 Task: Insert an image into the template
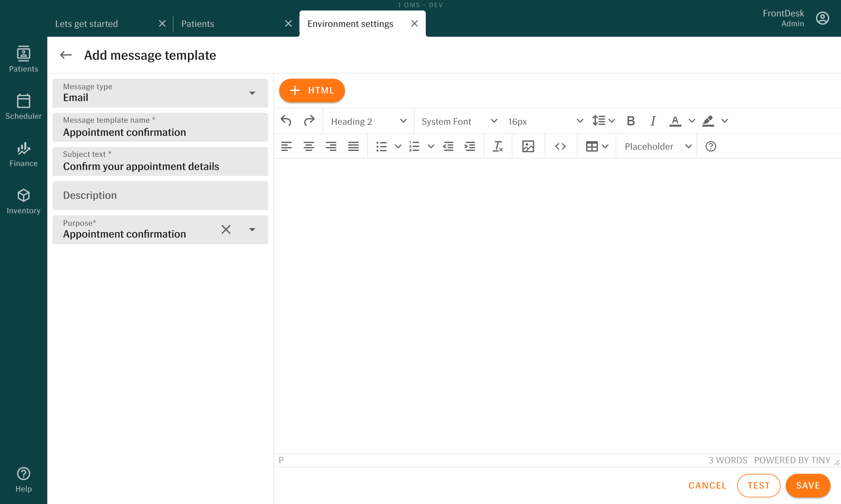click(x=528, y=146)
